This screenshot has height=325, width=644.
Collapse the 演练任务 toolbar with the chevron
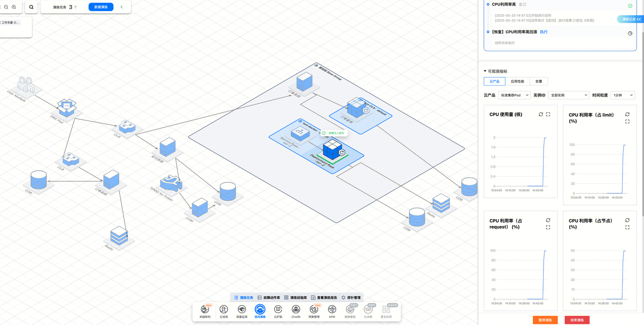coord(122,7)
